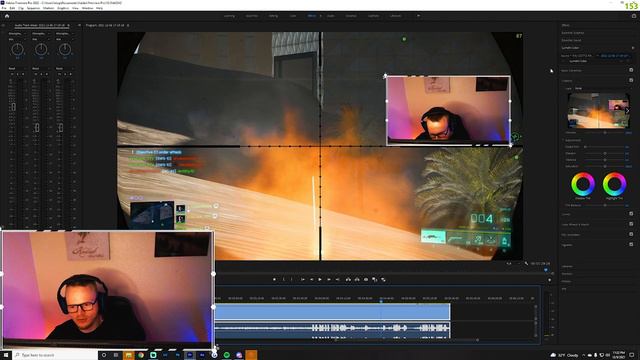Image resolution: width=640 pixels, height=360 pixels.
Task: Expand Color Wheels & Match section
Action: click(575, 224)
